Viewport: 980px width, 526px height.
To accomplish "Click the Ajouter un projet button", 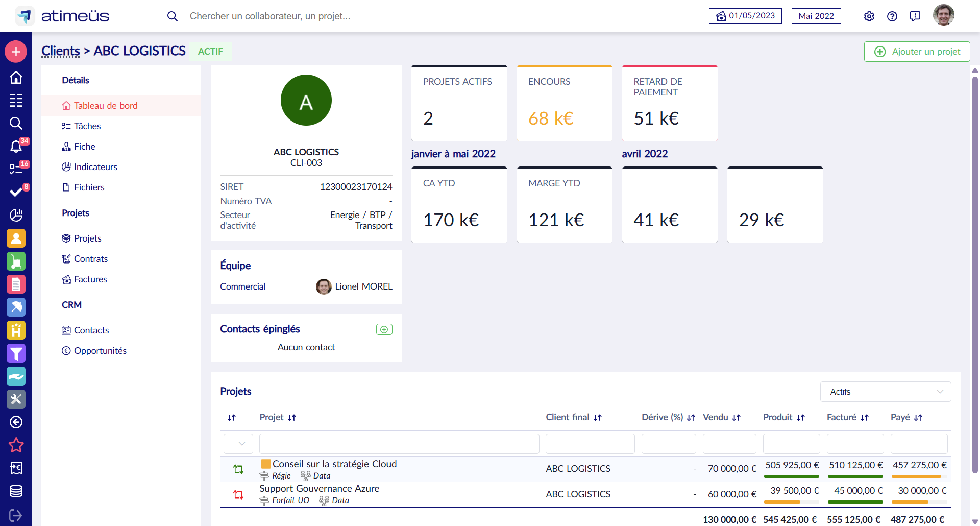I will tap(916, 52).
